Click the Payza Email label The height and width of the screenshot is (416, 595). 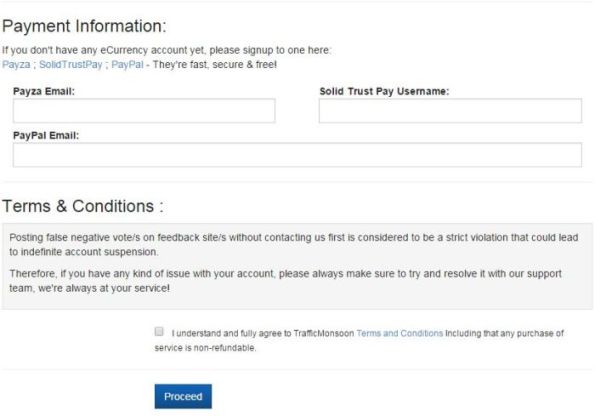(x=44, y=91)
